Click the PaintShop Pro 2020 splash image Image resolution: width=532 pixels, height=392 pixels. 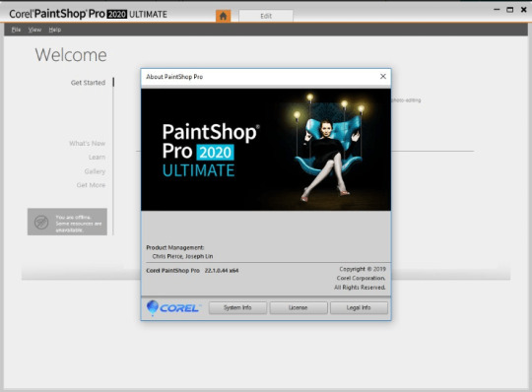coord(266,150)
